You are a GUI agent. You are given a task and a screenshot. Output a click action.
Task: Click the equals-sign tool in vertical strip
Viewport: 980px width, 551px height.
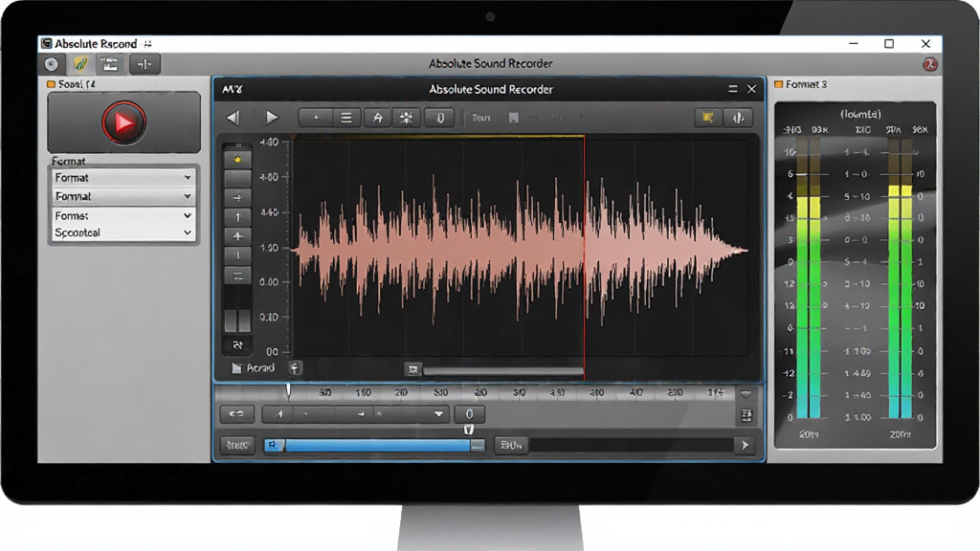click(237, 275)
